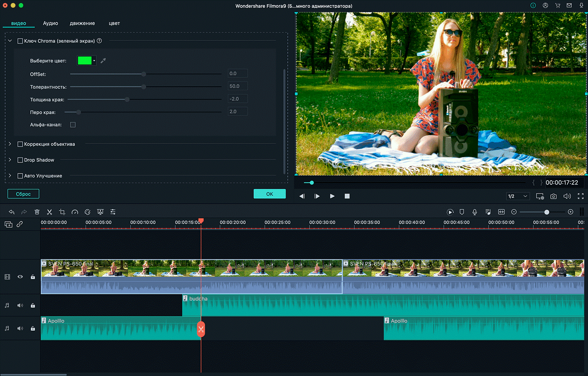Viewport: 588px width, 376px height.
Task: Click the green chroma color swatch
Action: click(85, 60)
